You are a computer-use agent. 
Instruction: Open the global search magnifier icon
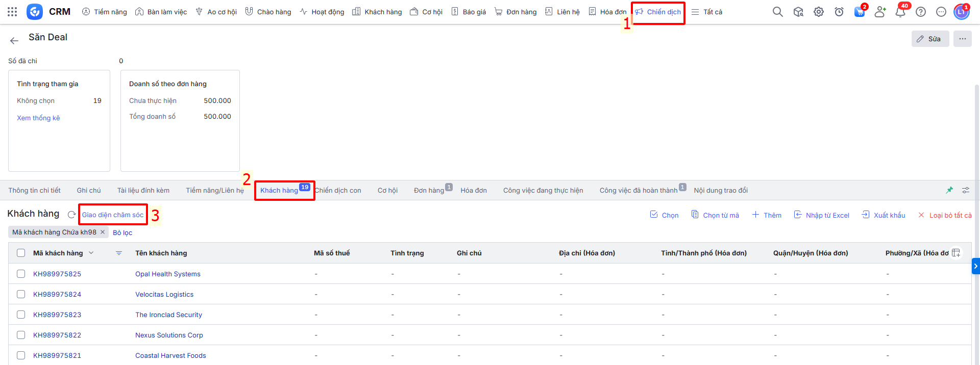point(777,12)
